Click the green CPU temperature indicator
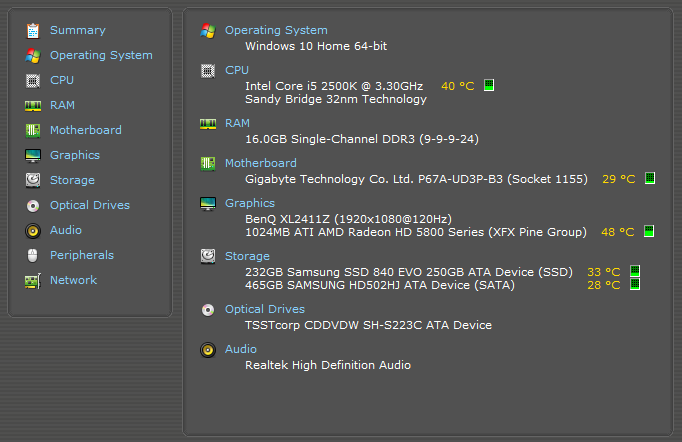The image size is (682, 442). (489, 85)
